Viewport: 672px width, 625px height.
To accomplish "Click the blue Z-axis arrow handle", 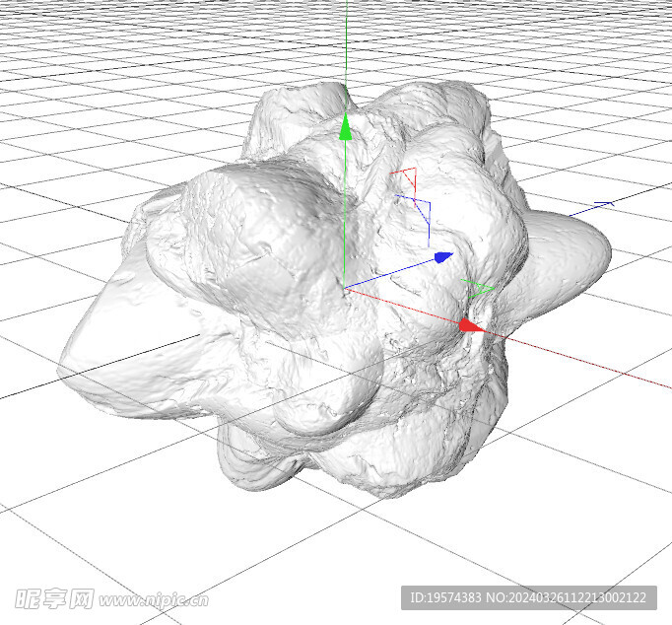I will click(x=443, y=256).
